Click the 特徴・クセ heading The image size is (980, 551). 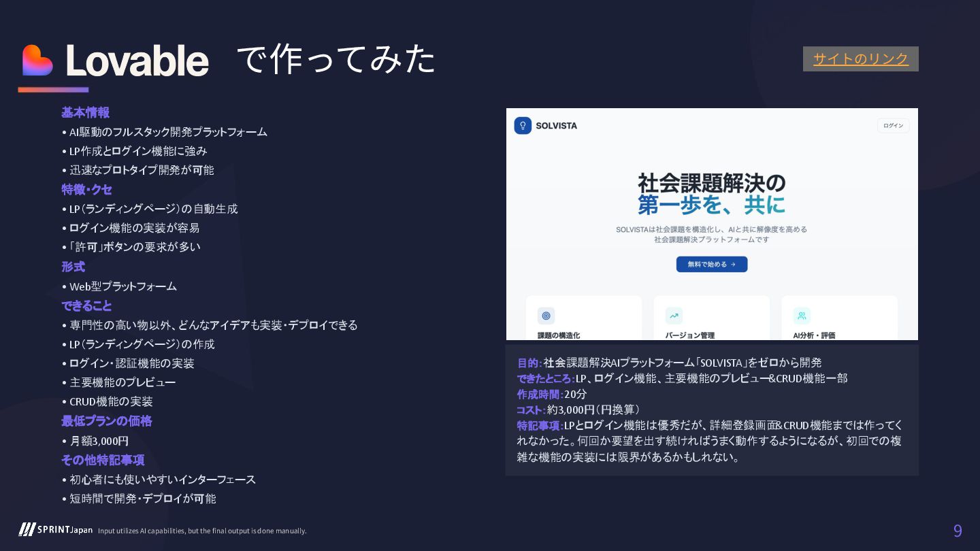coord(86,189)
